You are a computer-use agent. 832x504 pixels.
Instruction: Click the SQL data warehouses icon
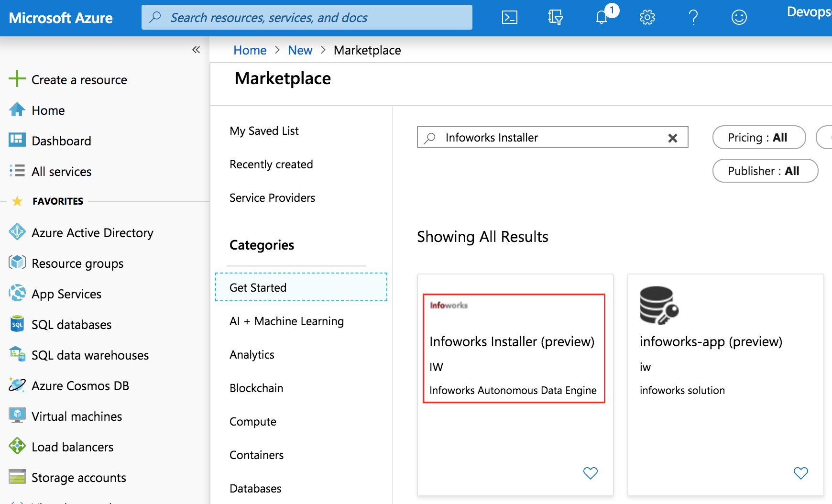coord(17,354)
